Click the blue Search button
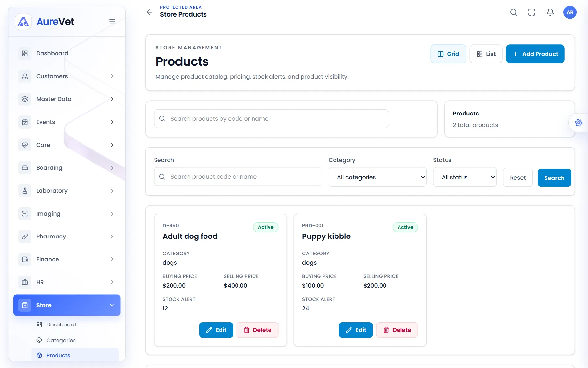This screenshot has width=588, height=368. click(554, 178)
